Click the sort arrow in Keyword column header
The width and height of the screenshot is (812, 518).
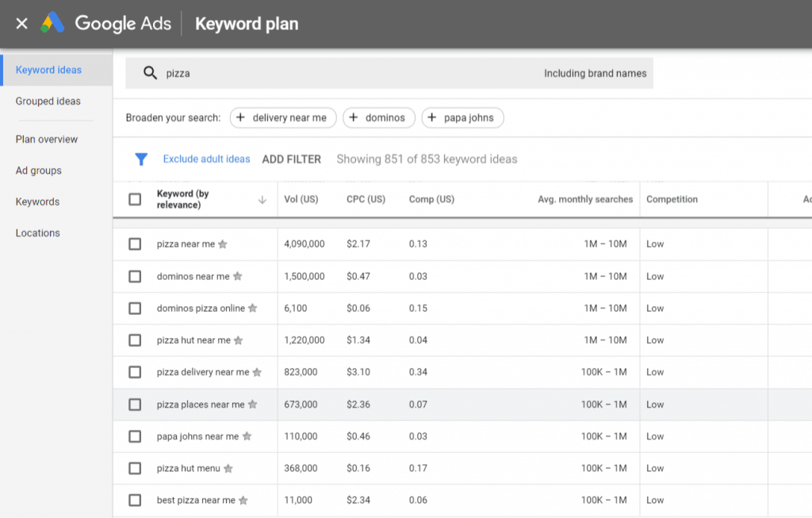(262, 199)
